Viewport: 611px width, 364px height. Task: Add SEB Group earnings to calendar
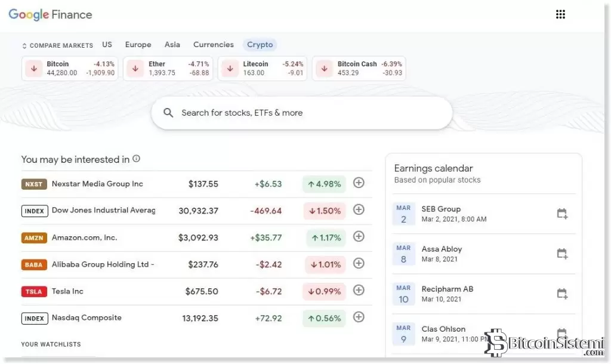(x=561, y=214)
